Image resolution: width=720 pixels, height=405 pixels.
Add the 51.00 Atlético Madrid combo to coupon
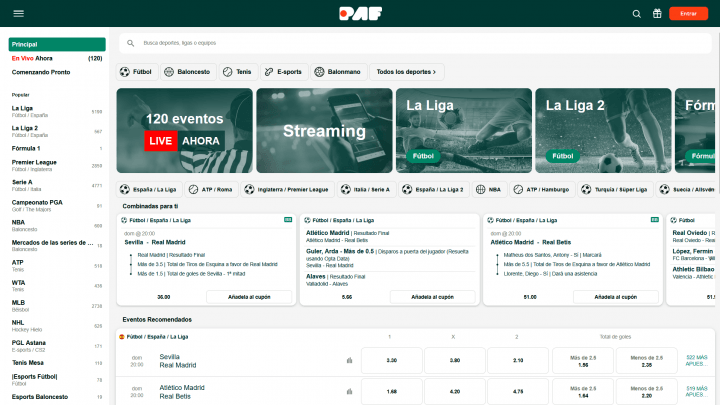tap(615, 297)
